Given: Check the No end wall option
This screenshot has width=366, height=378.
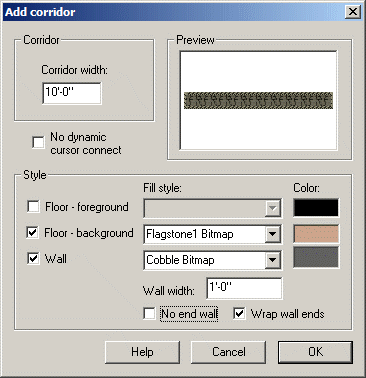Looking at the screenshot, I should click(x=149, y=314).
